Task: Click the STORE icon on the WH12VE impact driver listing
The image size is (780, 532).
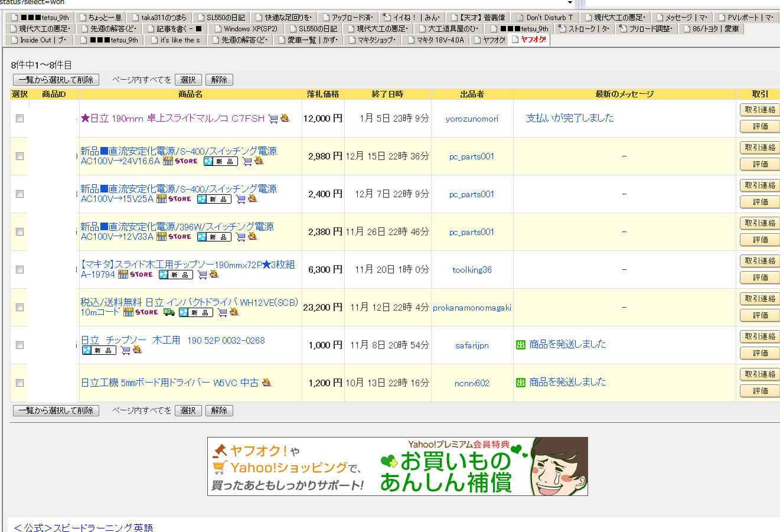Action: pos(146,312)
